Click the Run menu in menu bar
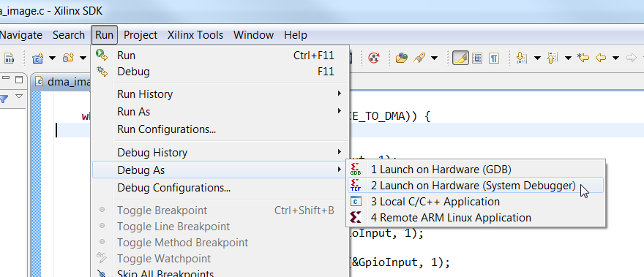The height and width of the screenshot is (277, 644). (x=105, y=35)
